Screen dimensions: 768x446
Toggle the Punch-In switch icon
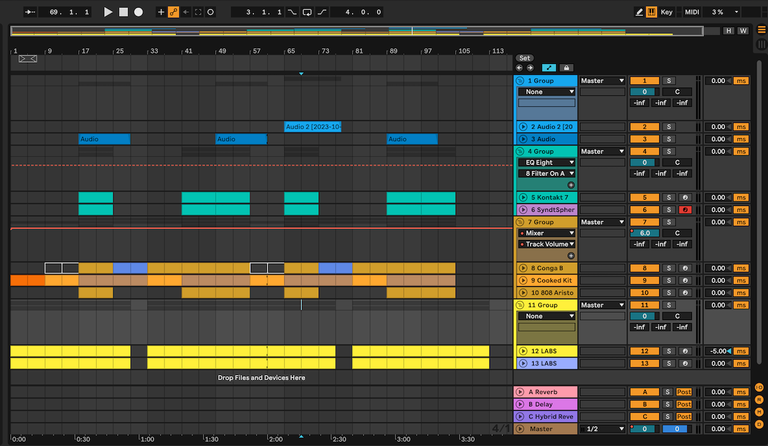292,12
